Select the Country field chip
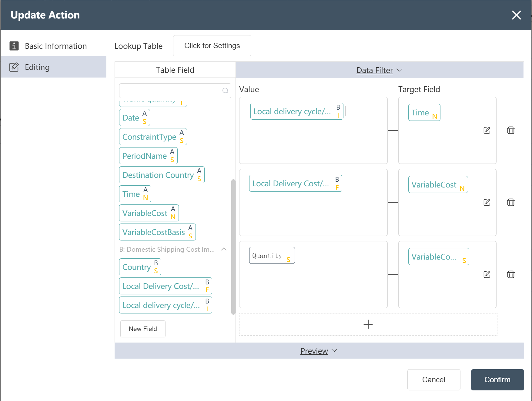532x401 pixels. point(140,267)
